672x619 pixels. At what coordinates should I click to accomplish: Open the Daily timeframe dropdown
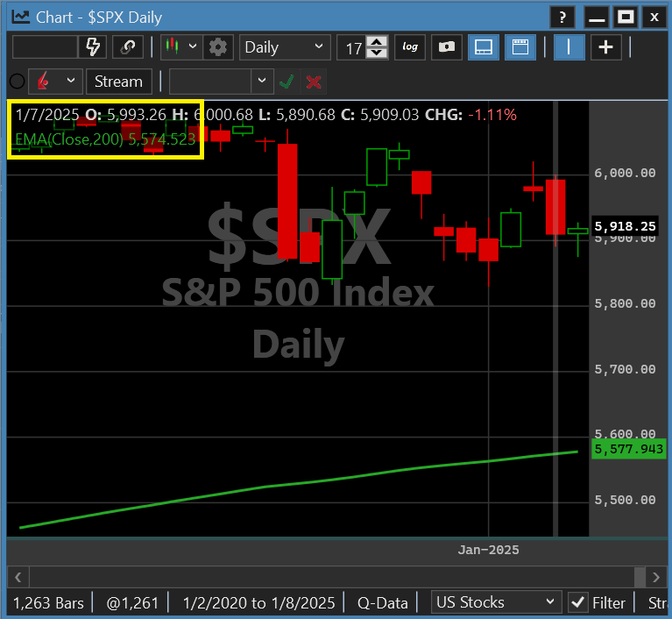(x=285, y=46)
